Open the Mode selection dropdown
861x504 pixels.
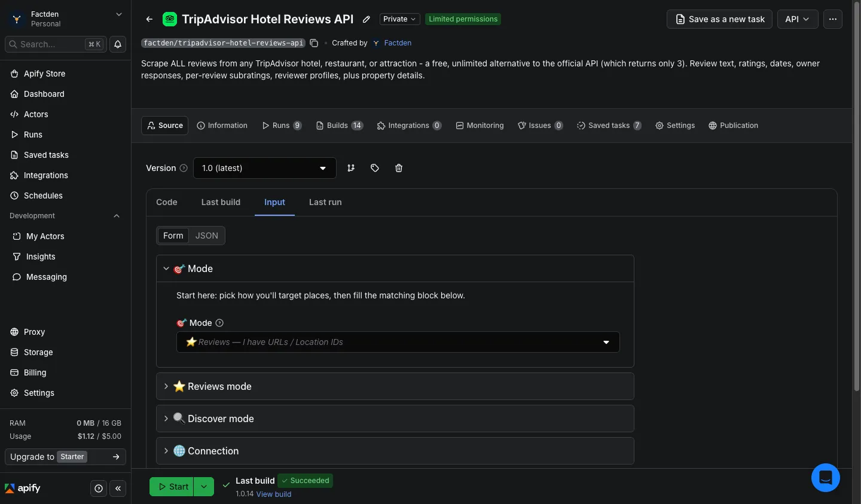pyautogui.click(x=398, y=342)
